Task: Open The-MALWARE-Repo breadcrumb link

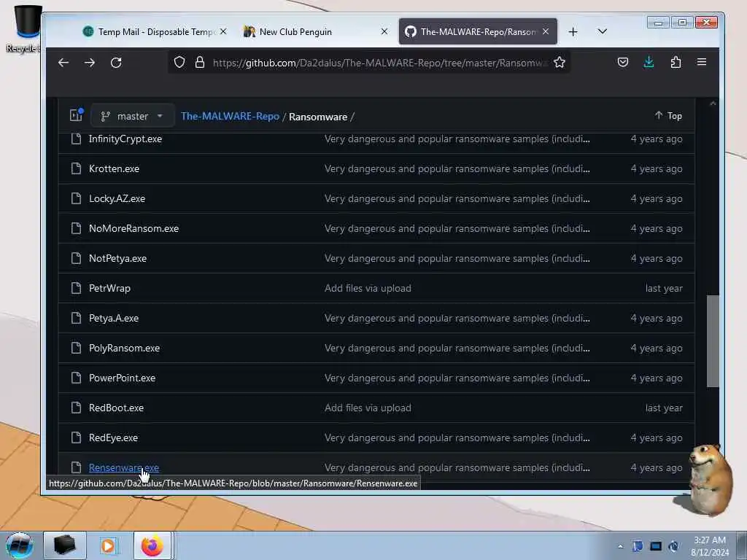Action: [x=230, y=116]
